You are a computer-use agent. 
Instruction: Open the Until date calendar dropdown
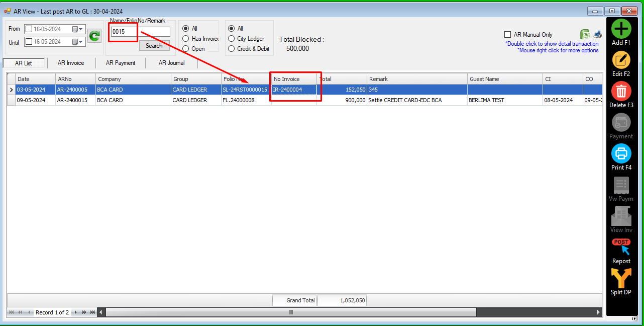tap(78, 42)
